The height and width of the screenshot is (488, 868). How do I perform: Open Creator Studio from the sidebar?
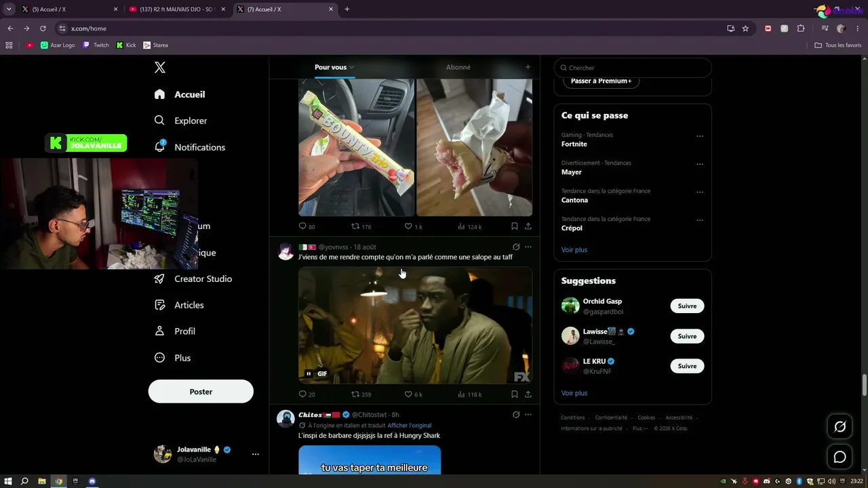[193, 279]
